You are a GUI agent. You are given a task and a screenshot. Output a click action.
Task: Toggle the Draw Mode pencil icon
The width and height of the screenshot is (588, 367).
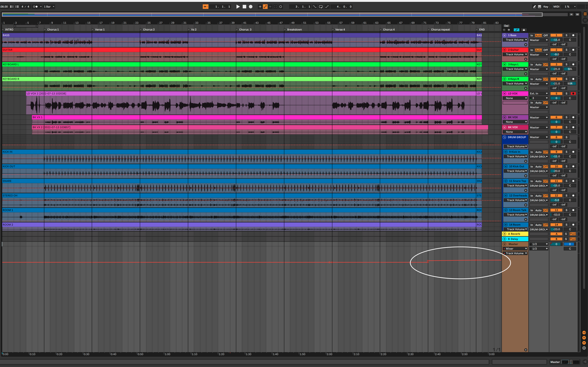534,7
